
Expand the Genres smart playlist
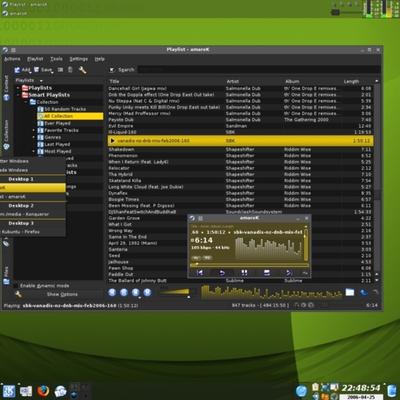[33, 137]
